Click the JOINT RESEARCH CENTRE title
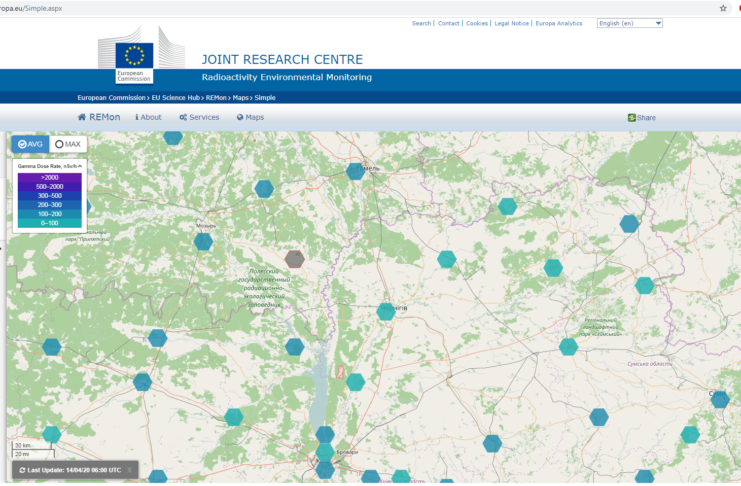This screenshot has width=741, height=486. click(x=282, y=60)
